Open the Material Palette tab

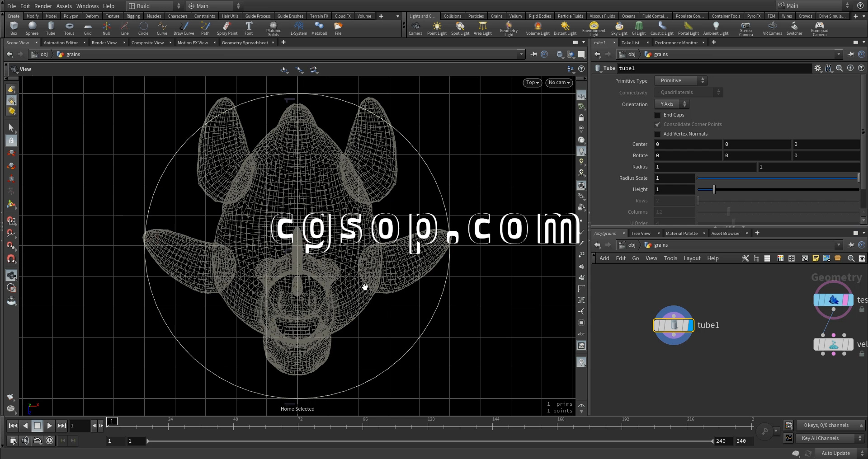pyautogui.click(x=681, y=233)
